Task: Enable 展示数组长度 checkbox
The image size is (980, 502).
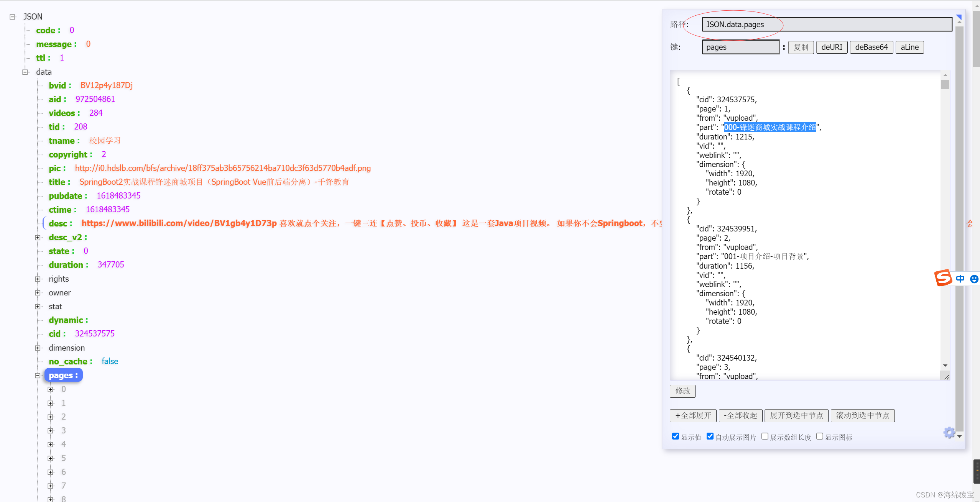Action: tap(765, 436)
